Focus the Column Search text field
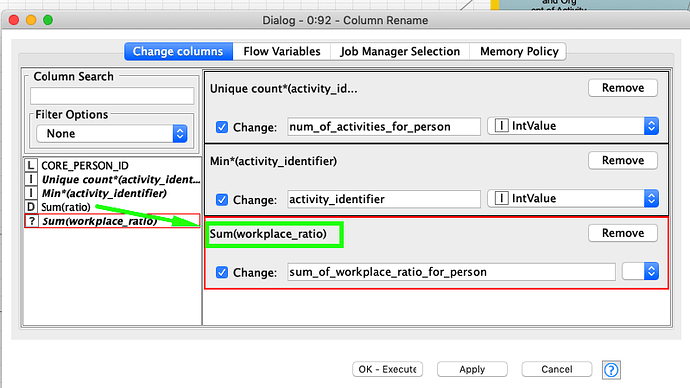The image size is (690, 388). point(112,95)
